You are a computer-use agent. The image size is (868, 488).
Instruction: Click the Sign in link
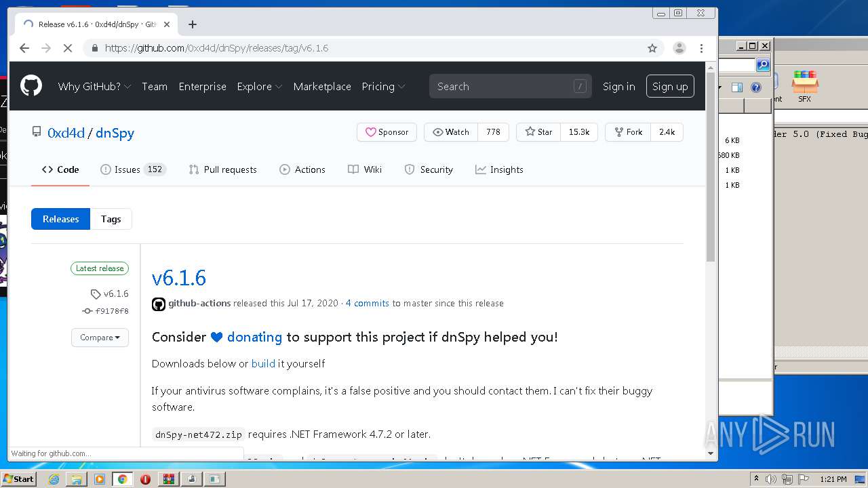tap(618, 86)
